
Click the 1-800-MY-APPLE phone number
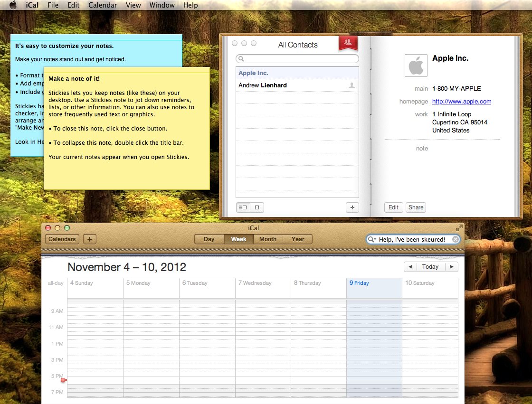coord(456,88)
